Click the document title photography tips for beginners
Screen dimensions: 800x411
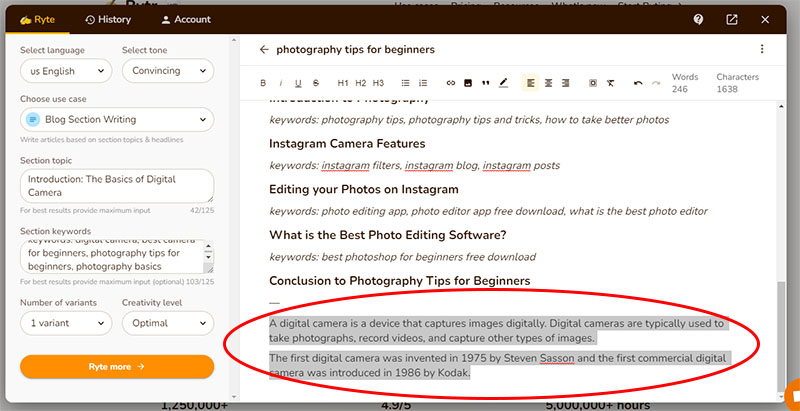click(x=356, y=49)
